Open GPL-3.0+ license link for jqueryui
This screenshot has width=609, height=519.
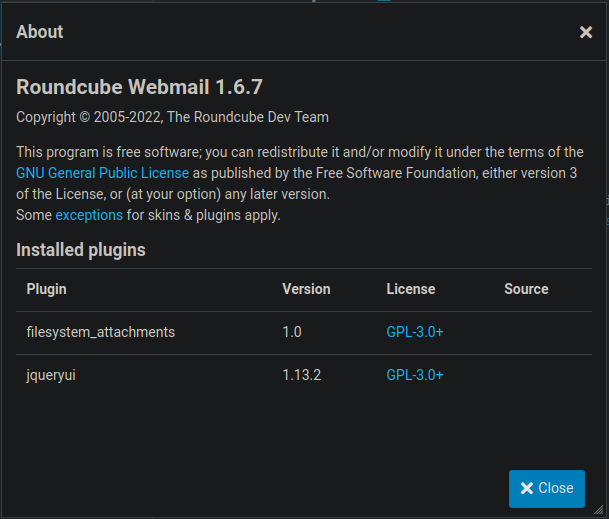(414, 375)
